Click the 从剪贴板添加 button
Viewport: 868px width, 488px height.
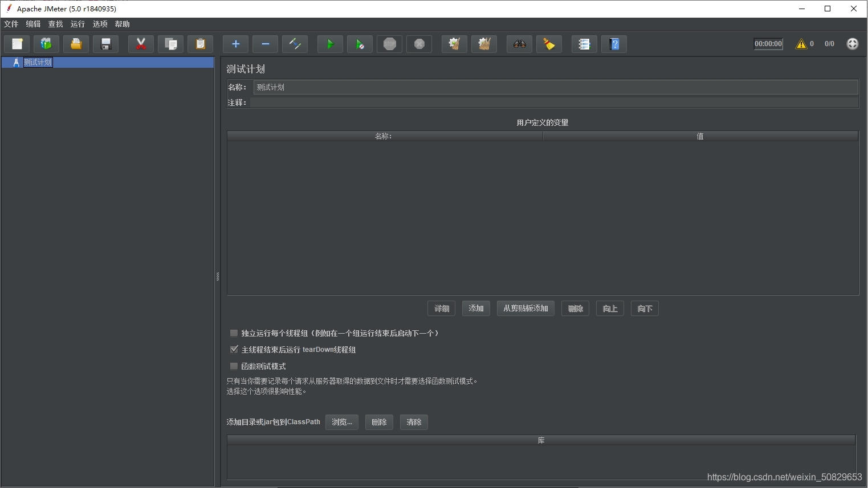coord(525,309)
